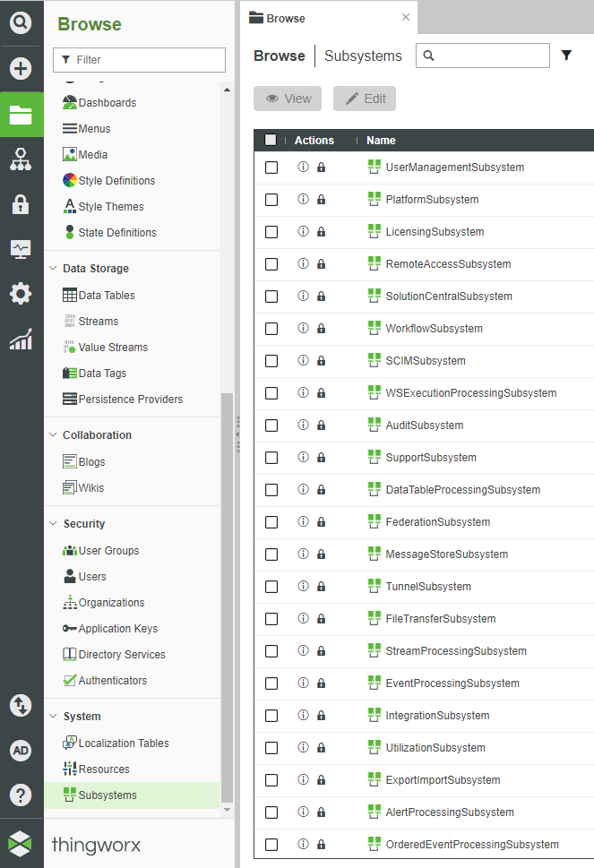
Task: Open the Monitoring screen icon
Action: [x=21, y=249]
